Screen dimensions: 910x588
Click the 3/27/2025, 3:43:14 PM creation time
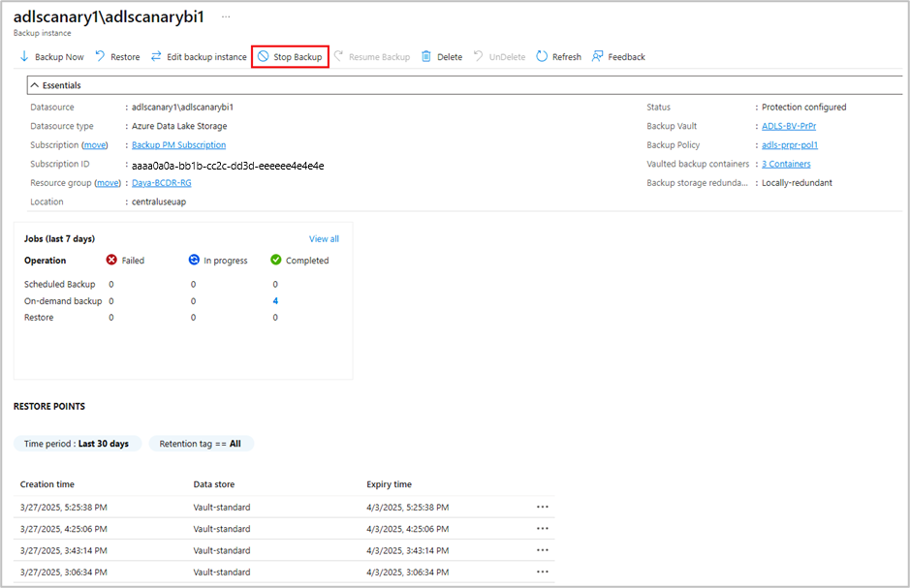pyautogui.click(x=64, y=550)
